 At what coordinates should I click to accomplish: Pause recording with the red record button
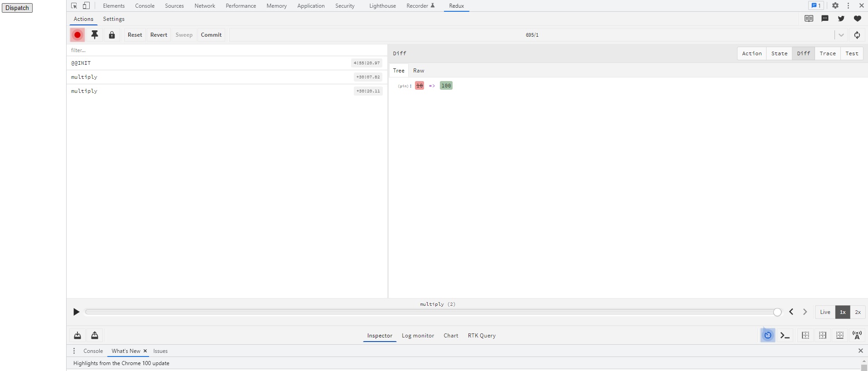77,35
